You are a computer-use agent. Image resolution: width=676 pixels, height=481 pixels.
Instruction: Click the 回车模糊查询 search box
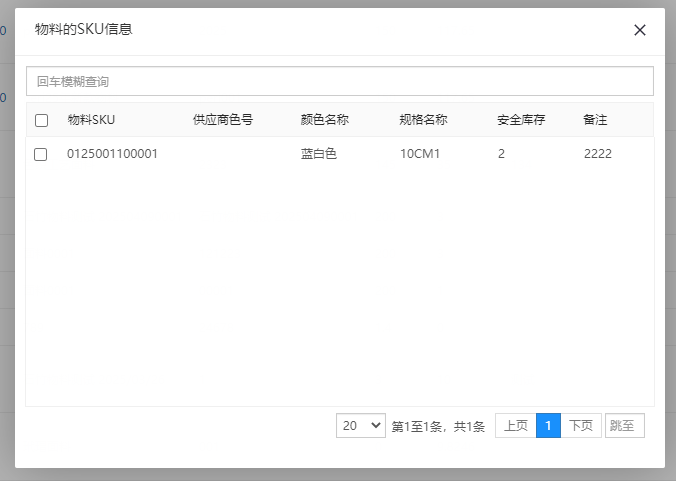339,81
